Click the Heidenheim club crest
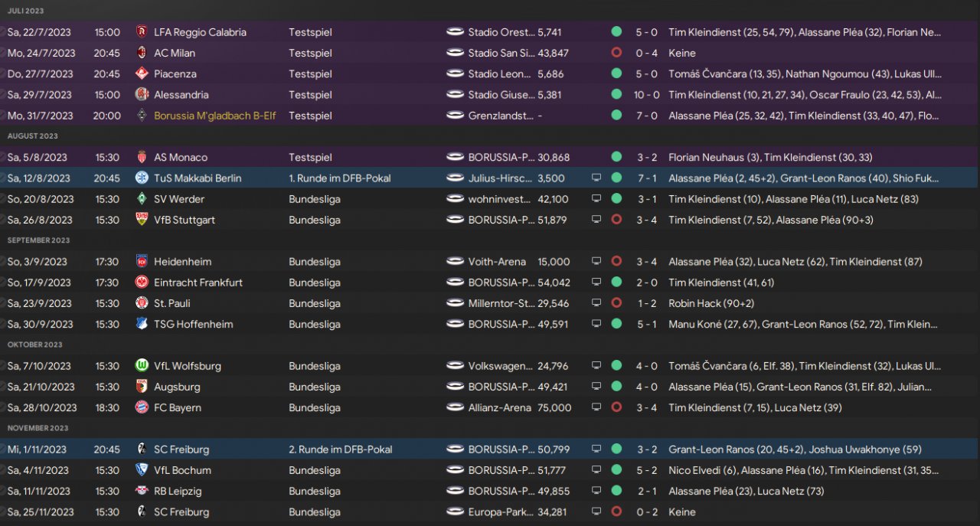Viewport: 980px width, 526px height. pos(141,262)
